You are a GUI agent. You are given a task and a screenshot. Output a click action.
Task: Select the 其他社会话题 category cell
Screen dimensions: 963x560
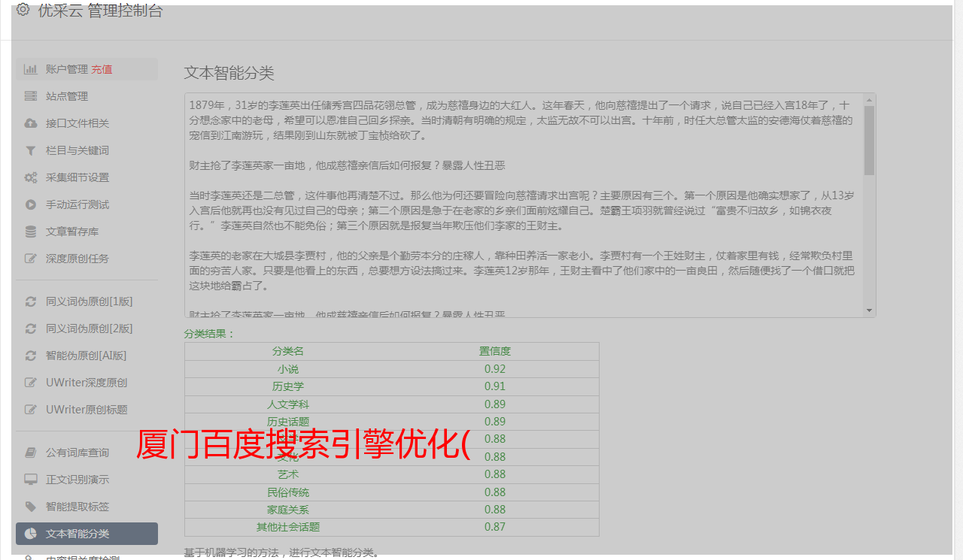tap(288, 527)
